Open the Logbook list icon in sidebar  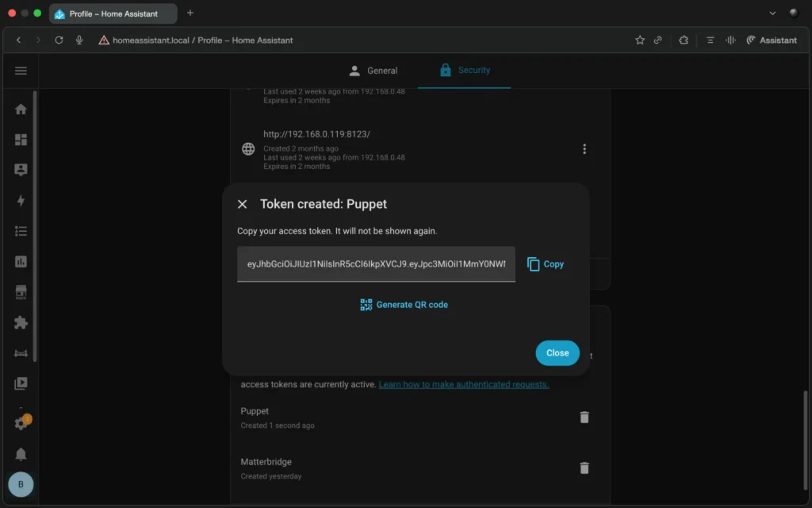pos(21,231)
